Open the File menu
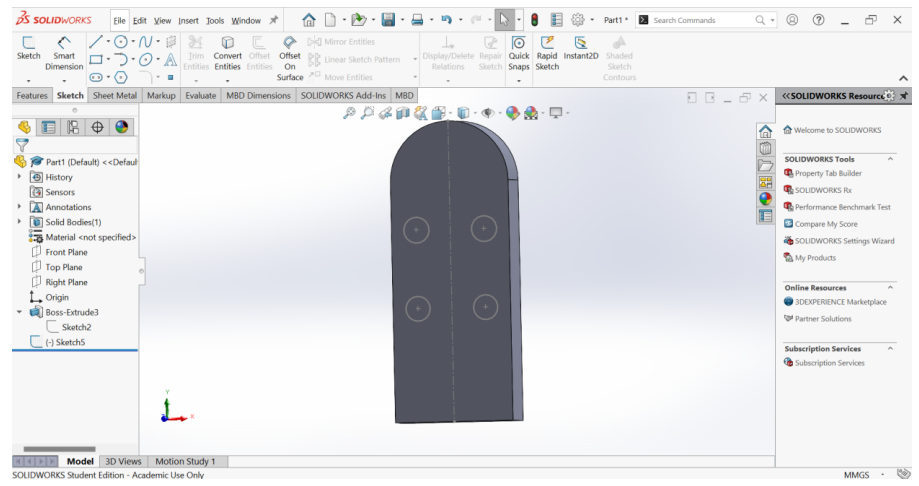Screen dimensions: 919x486 point(120,21)
